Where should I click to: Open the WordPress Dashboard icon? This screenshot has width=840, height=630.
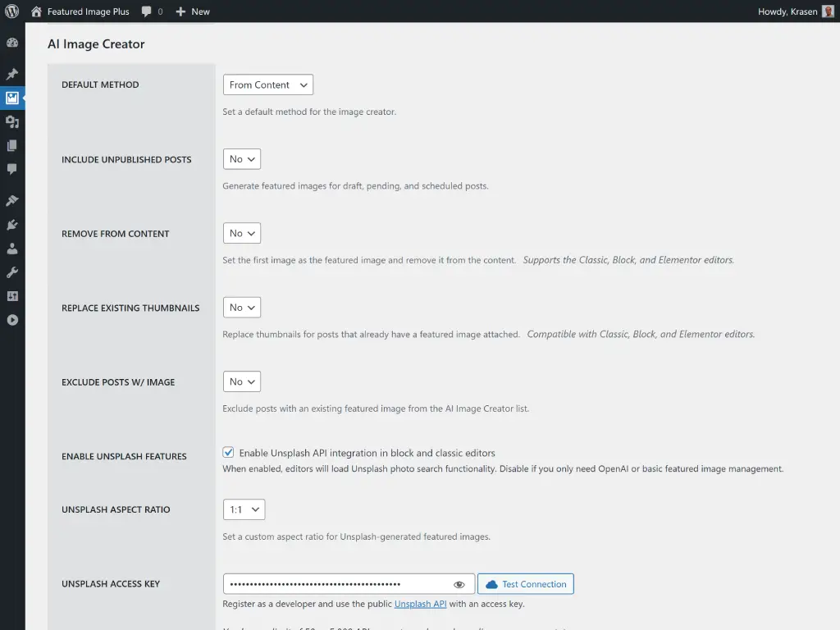(12, 42)
